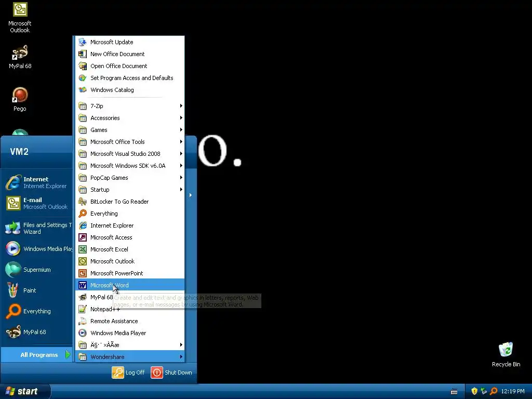Click security shield icon in system tray
This screenshot has width=532, height=399.
[474, 391]
